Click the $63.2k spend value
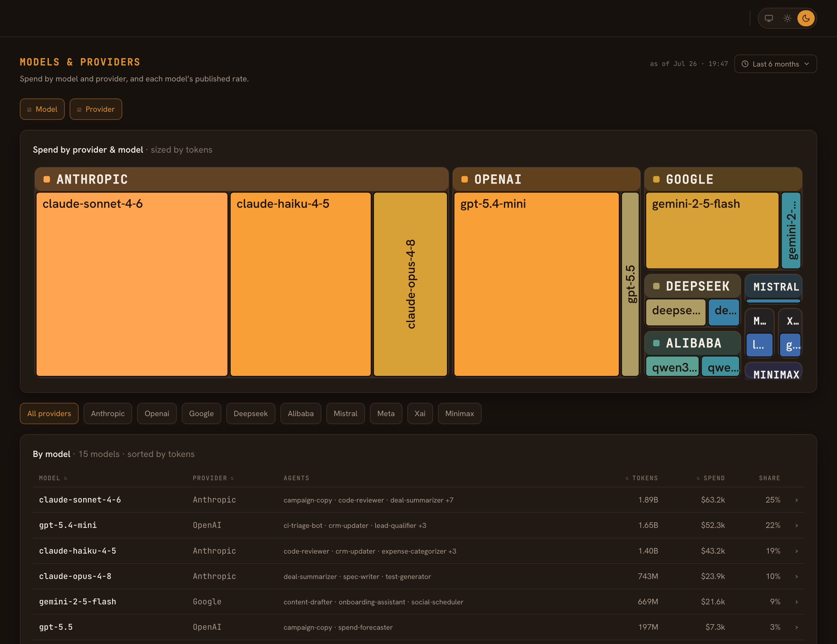 tap(713, 500)
